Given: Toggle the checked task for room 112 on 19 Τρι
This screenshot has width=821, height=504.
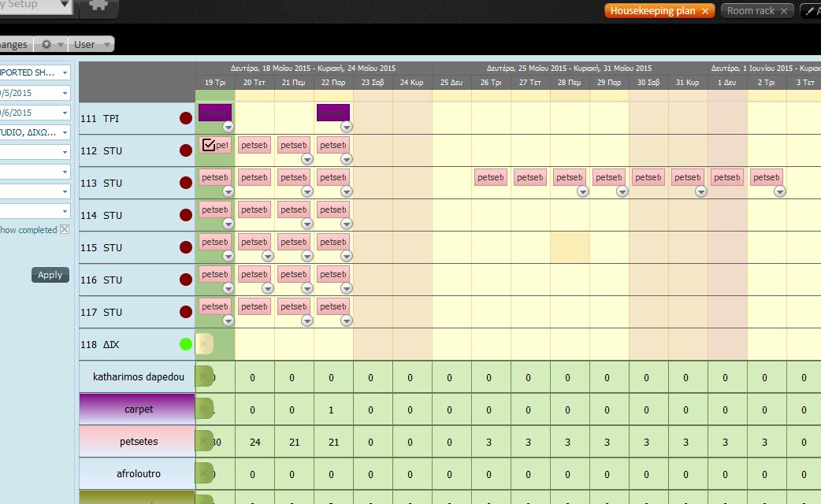Looking at the screenshot, I should click(209, 145).
